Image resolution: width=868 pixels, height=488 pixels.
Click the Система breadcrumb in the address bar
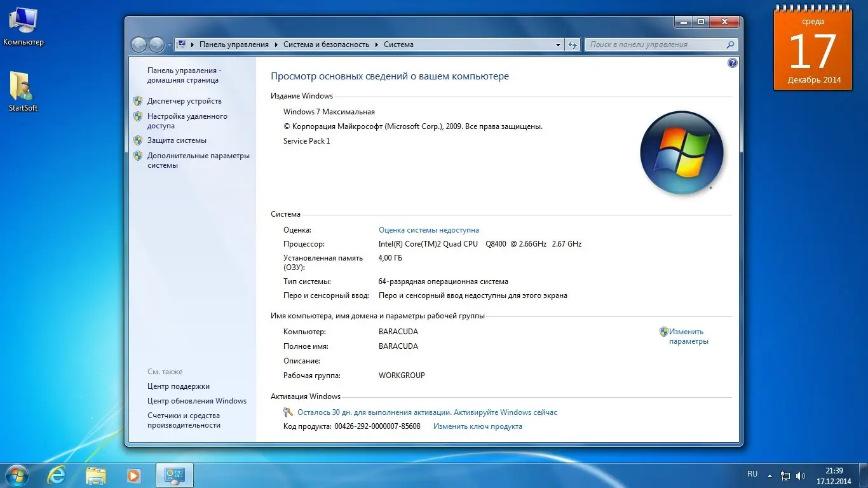pos(398,44)
